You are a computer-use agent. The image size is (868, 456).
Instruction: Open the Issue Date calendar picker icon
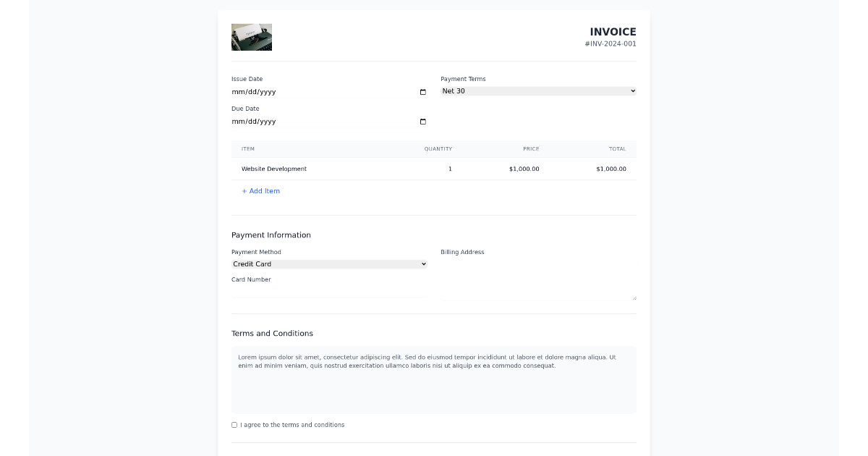(x=422, y=92)
